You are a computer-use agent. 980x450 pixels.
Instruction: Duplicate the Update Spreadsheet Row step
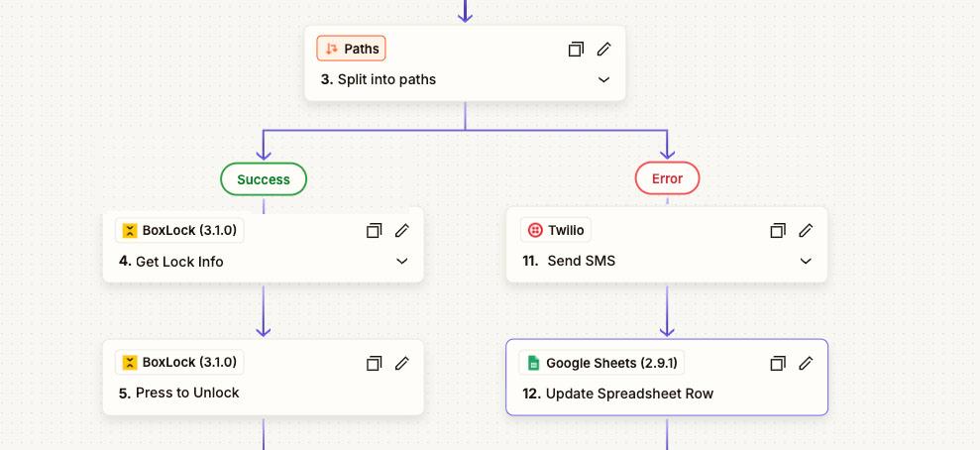(x=778, y=363)
